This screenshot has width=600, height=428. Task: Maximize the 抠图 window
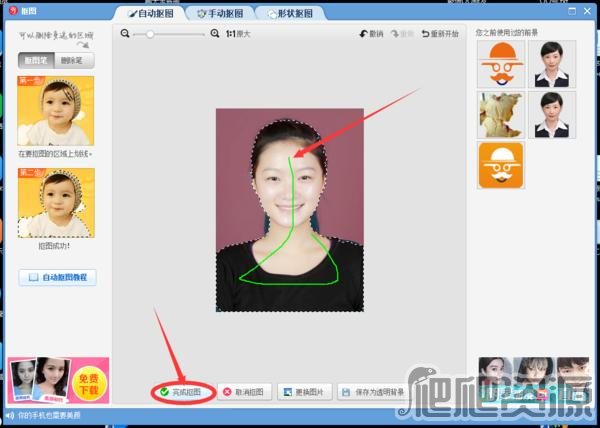click(572, 11)
